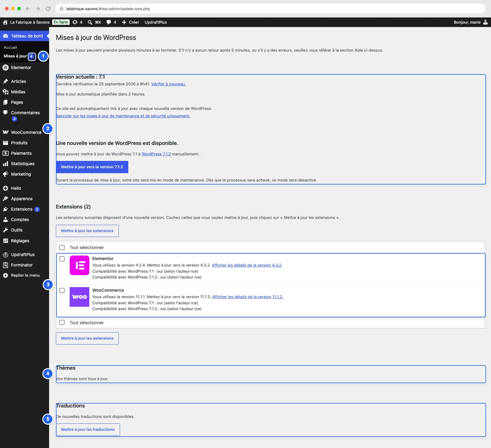
Task: Click the Paiements icon in sidebar
Action: point(6,153)
